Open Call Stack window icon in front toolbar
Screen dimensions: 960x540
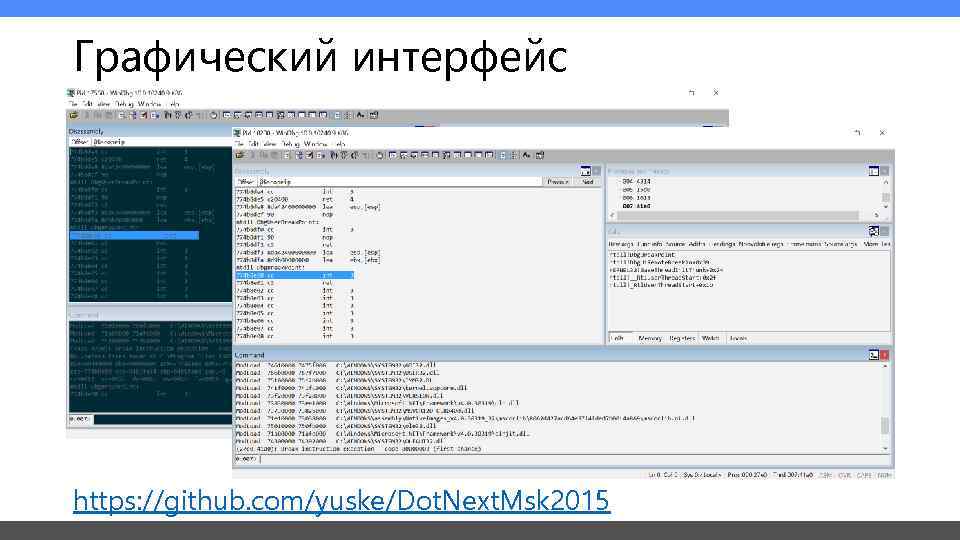[x=446, y=156]
